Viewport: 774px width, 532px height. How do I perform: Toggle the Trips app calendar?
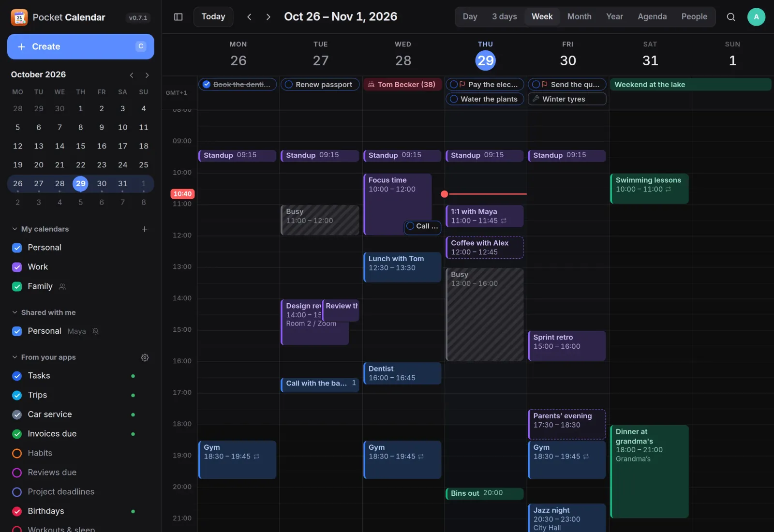tap(17, 395)
